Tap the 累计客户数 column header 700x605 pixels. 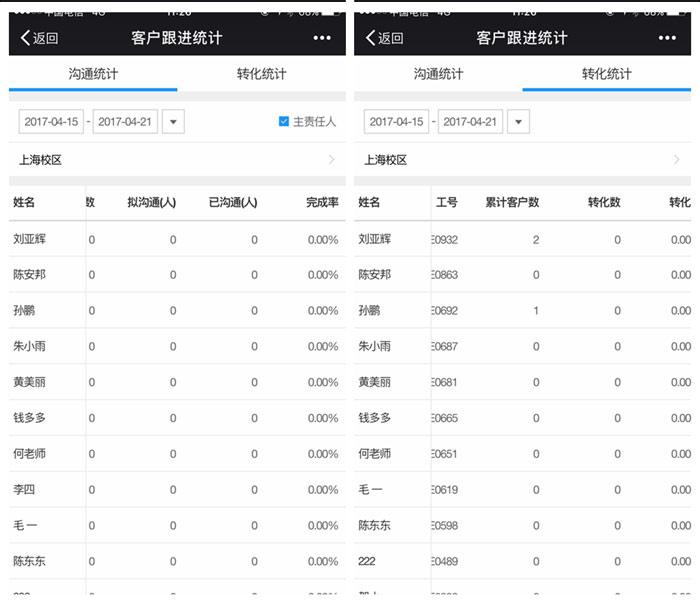tap(512, 202)
